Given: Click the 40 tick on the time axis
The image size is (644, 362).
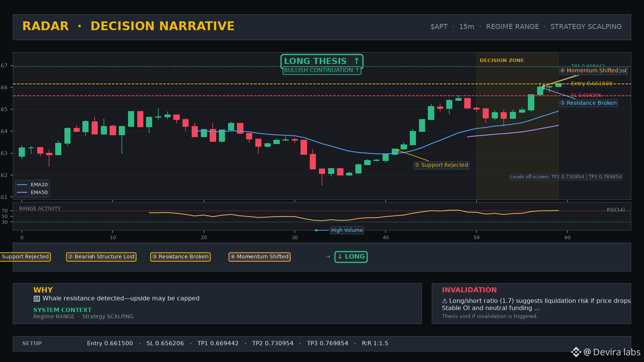Looking at the screenshot, I should 386,238.
